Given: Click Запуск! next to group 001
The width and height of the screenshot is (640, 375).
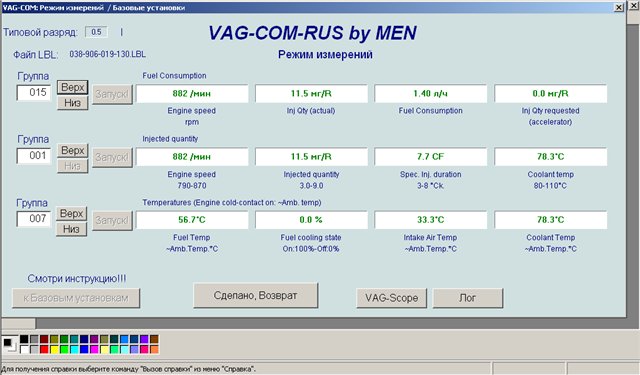Looking at the screenshot, I should click(112, 157).
